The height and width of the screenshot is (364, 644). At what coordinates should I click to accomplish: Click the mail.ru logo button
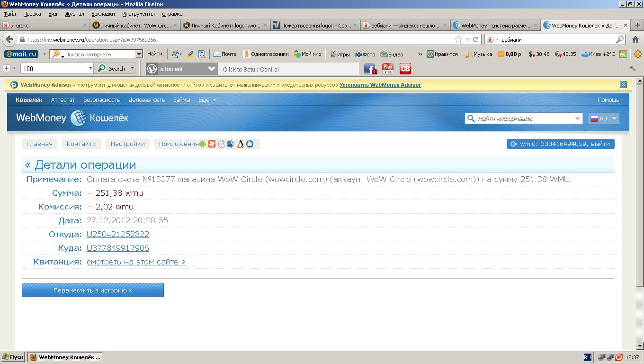(x=21, y=54)
